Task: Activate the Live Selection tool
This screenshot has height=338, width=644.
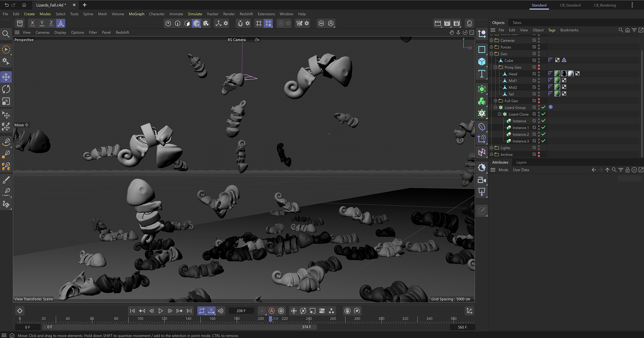Action: click(6, 50)
